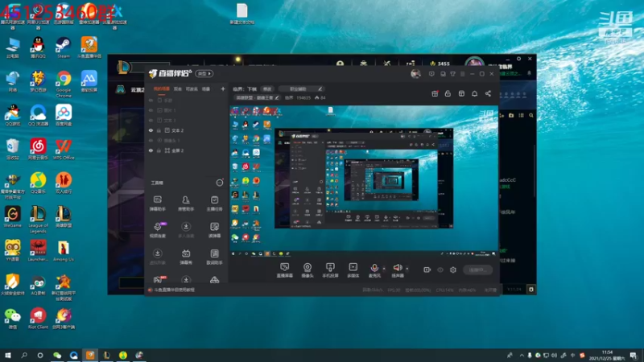
Task: Start 视频连麦 from the toolbox
Action: click(x=158, y=230)
